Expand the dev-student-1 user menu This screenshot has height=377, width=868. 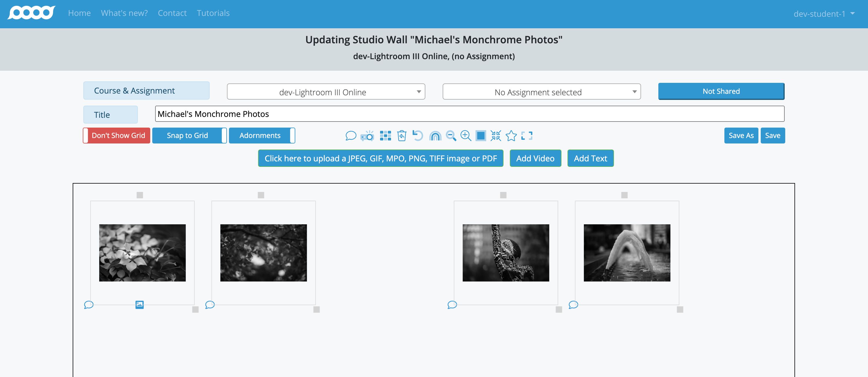pos(824,14)
